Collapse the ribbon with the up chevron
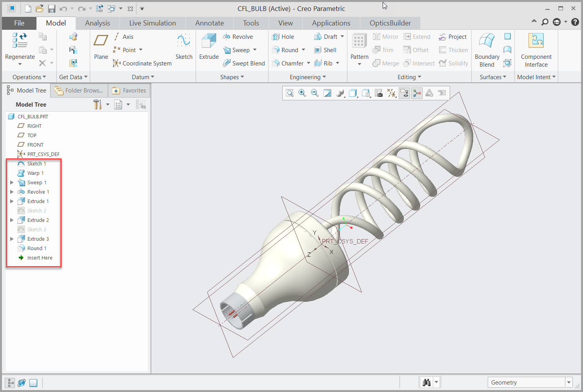Viewport: 583px width, 392px height. pos(534,21)
